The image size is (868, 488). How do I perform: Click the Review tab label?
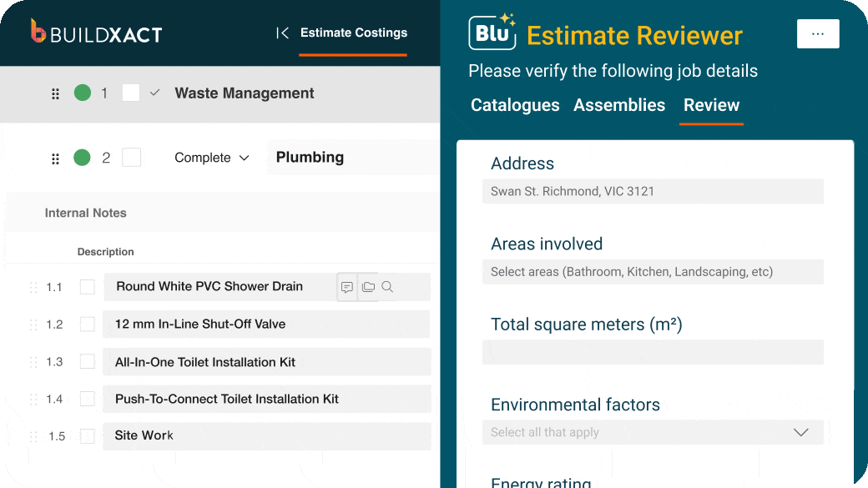pos(711,105)
